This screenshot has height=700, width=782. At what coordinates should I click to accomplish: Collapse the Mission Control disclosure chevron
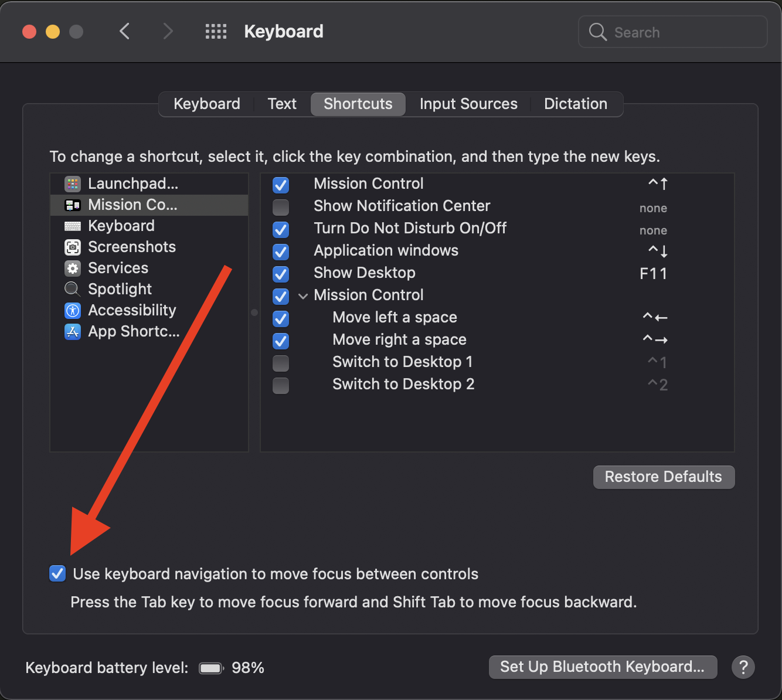coord(303,296)
